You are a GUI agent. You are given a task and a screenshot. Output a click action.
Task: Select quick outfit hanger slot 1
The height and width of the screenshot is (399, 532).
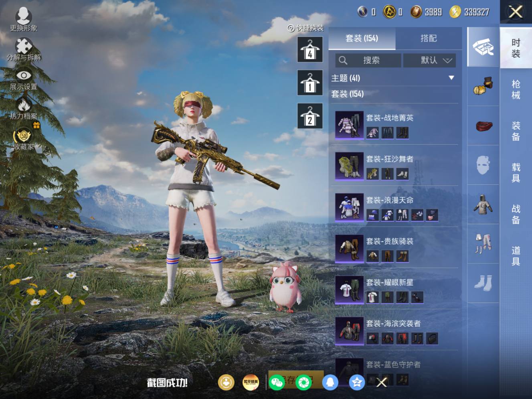310,83
